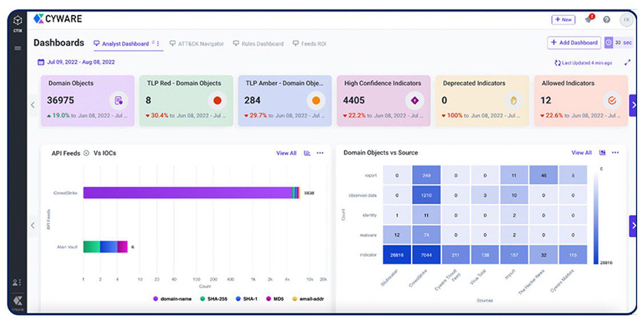Screen dimensions: 644x320
Task: Switch to ATT&CK Navigator tab
Action: (197, 43)
